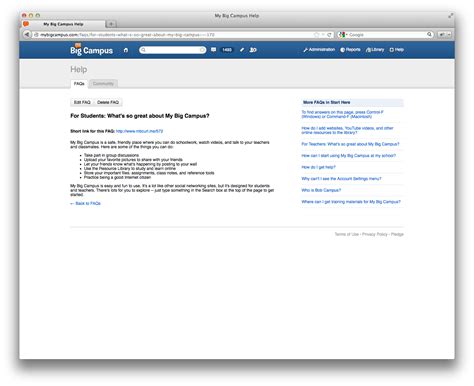Screen dimensions: 474x386
Task: Click the Delete FAQ button
Action: [x=108, y=102]
